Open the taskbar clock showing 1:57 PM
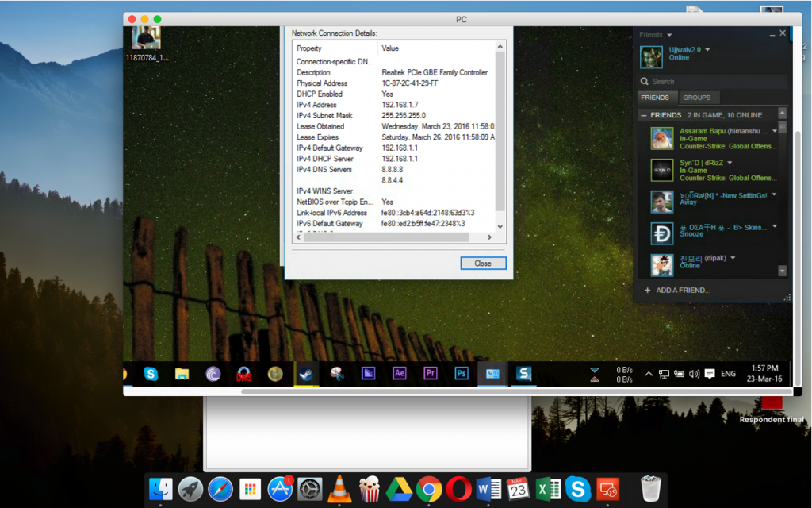This screenshot has width=812, height=508. 764,373
